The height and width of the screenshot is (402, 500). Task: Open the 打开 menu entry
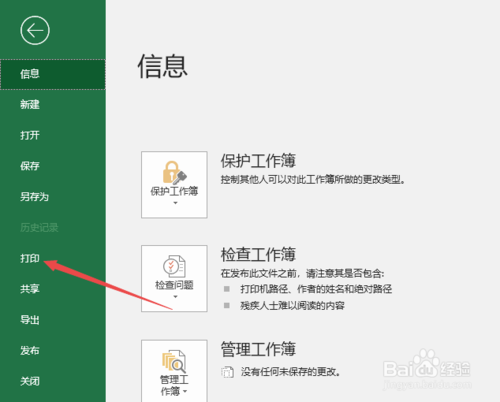[30, 135]
